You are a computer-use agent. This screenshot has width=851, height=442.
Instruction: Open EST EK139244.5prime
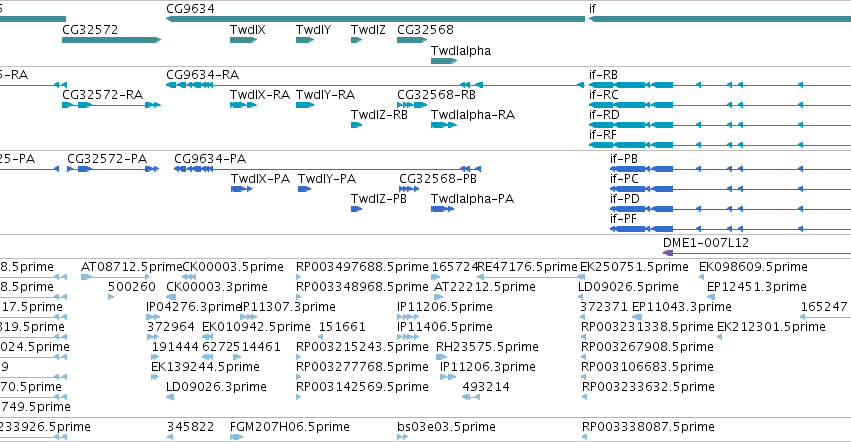tap(154, 377)
